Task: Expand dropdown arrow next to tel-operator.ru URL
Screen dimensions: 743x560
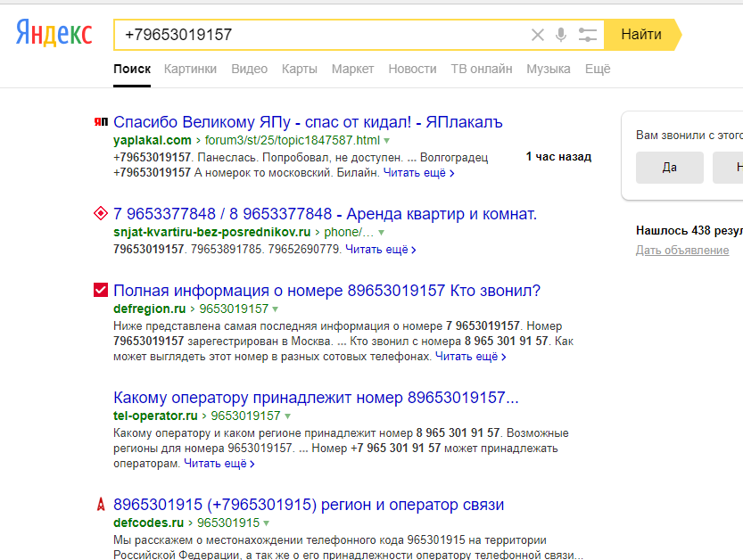Action: pyautogui.click(x=287, y=416)
